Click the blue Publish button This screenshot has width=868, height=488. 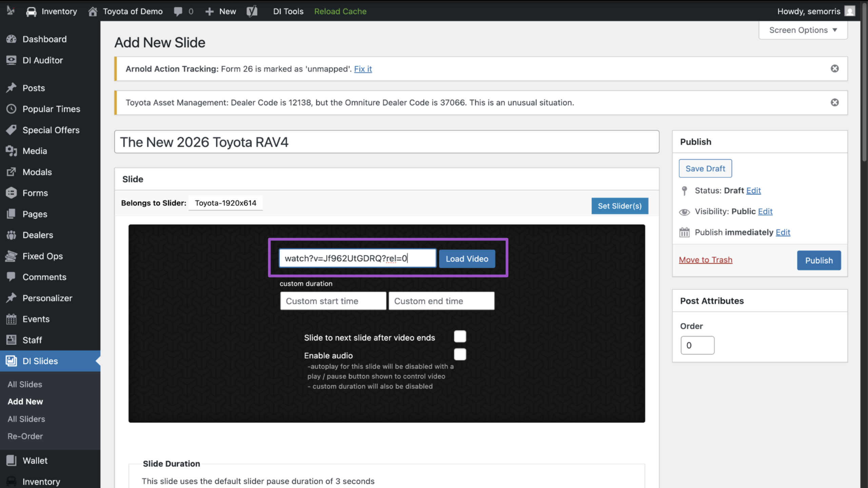point(819,260)
